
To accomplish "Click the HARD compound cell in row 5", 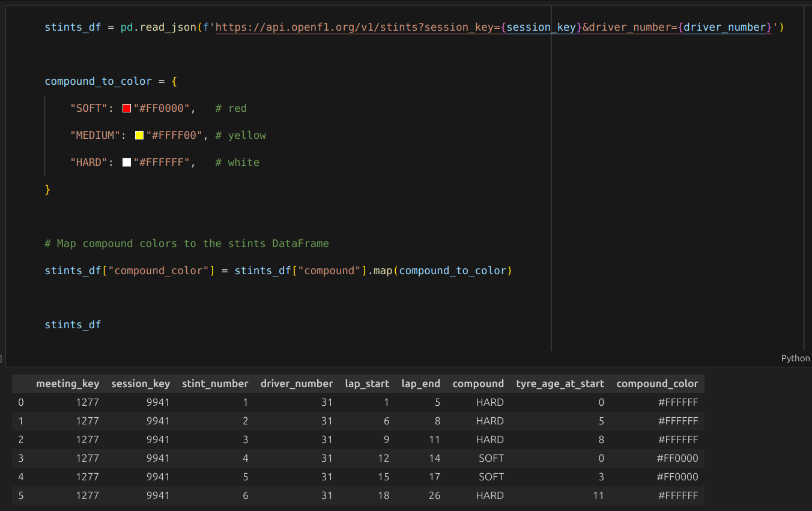I will (489, 495).
